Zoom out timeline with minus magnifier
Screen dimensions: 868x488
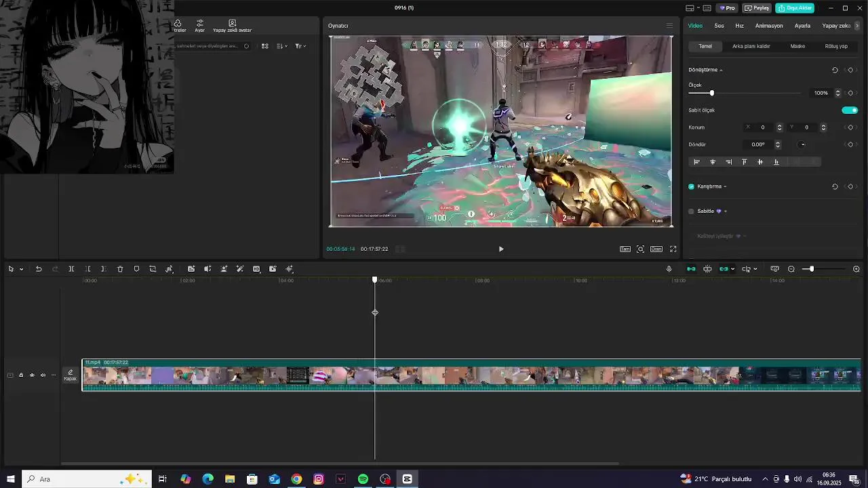[791, 269]
